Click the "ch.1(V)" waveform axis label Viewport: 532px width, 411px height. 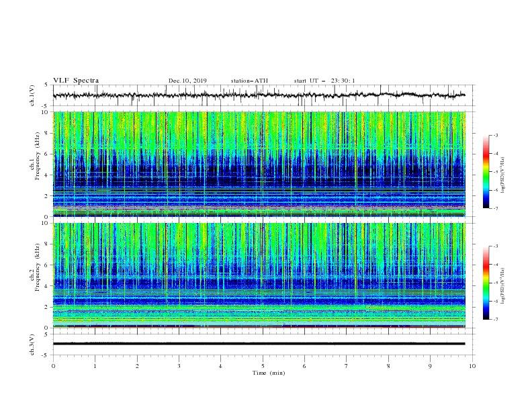coord(32,95)
